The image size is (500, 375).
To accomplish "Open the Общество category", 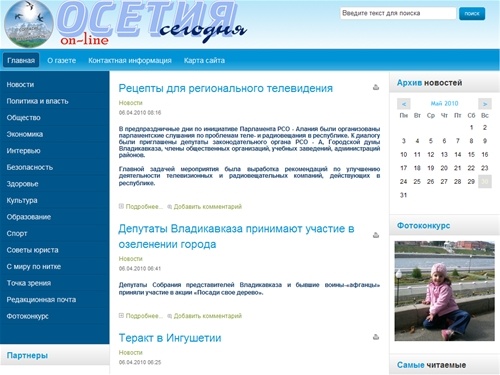I will [23, 117].
